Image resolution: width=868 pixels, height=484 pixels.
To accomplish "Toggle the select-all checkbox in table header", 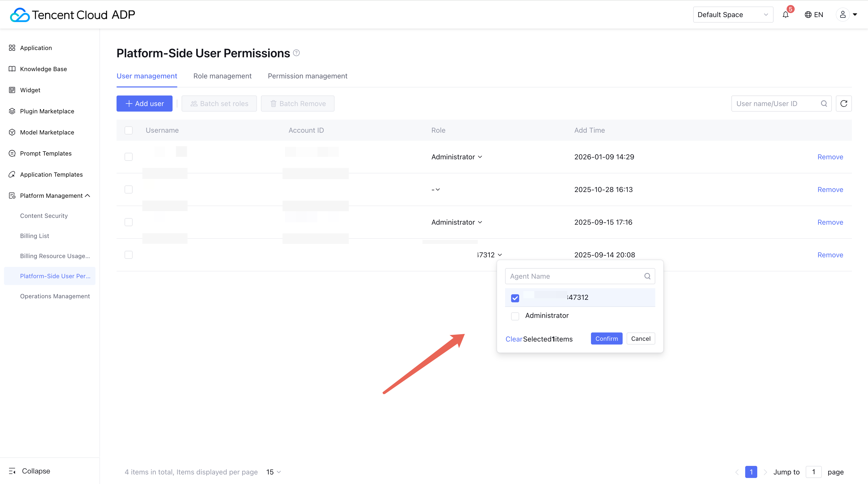I will [128, 130].
